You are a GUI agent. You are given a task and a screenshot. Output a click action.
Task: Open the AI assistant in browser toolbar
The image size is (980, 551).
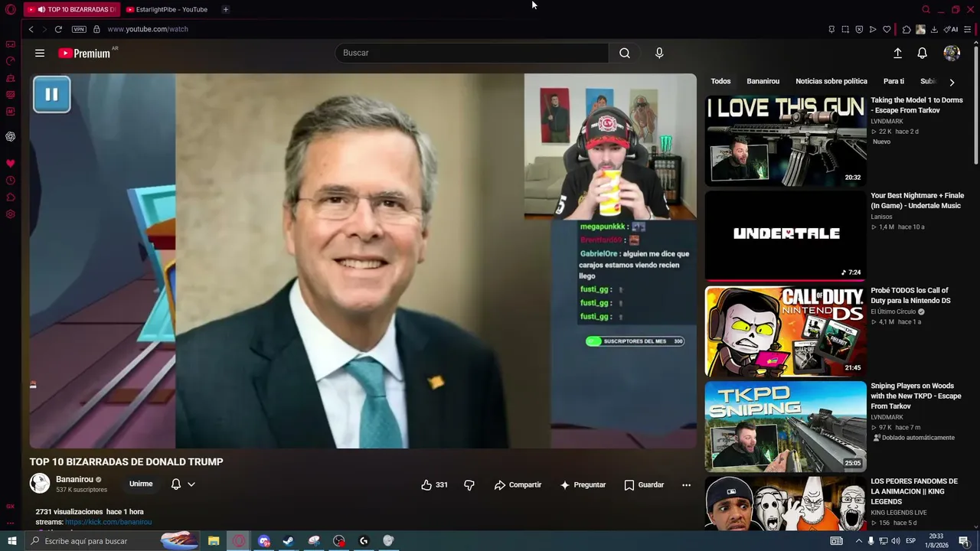951,29
